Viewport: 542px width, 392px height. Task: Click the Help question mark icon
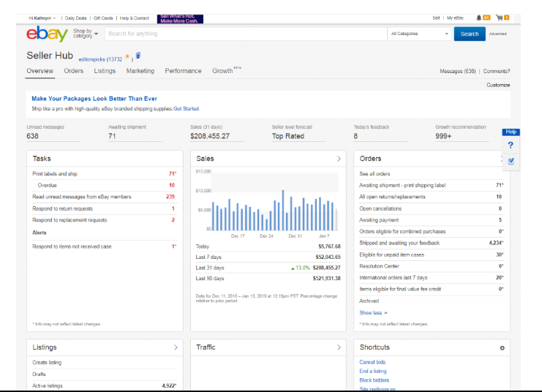[x=511, y=146]
